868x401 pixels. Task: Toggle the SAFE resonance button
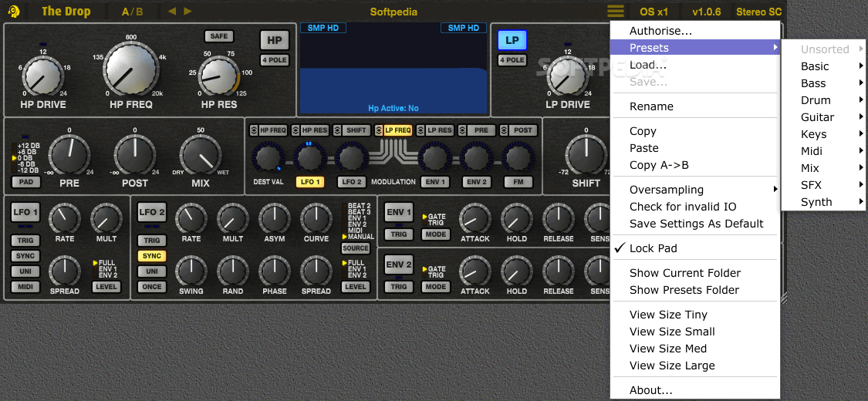(219, 36)
